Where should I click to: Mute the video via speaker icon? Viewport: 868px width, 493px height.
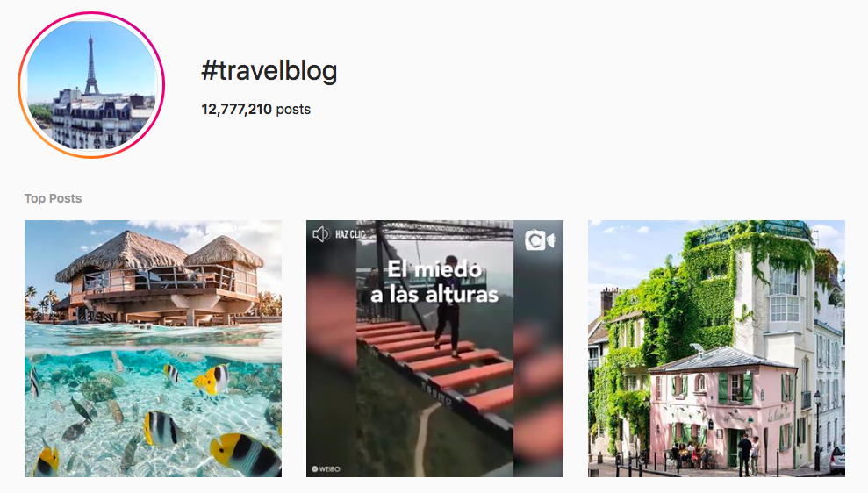point(320,234)
